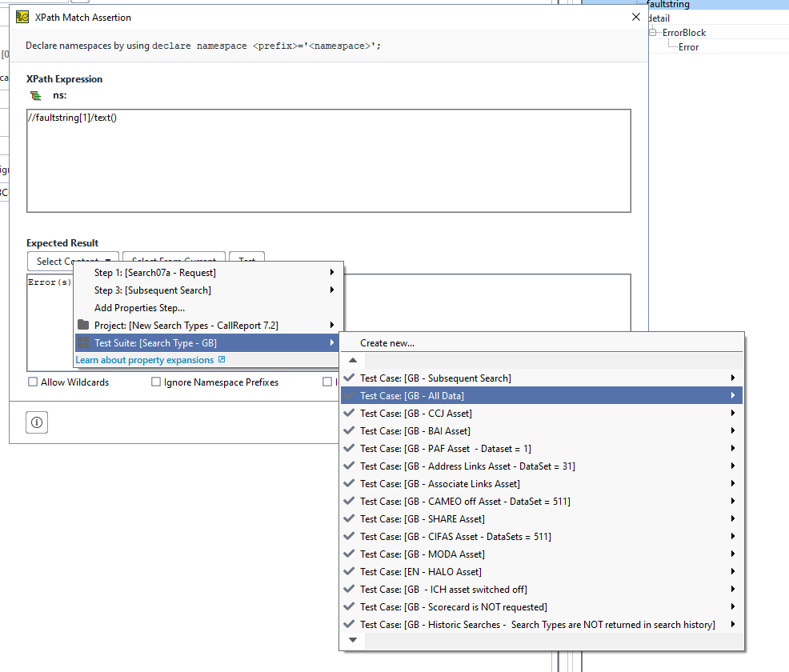Select Test Case GB - CAMEO off Asset
The image size is (789, 672).
542,501
